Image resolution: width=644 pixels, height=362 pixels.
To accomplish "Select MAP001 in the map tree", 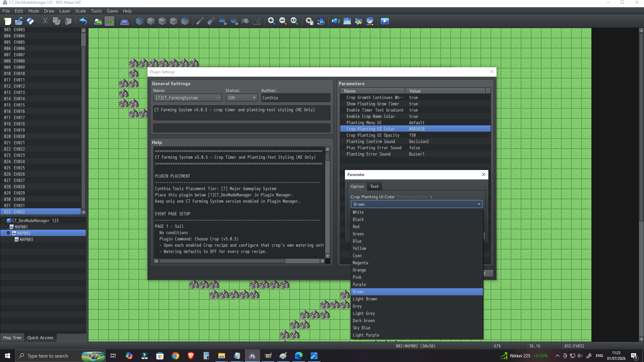I will (x=21, y=227).
